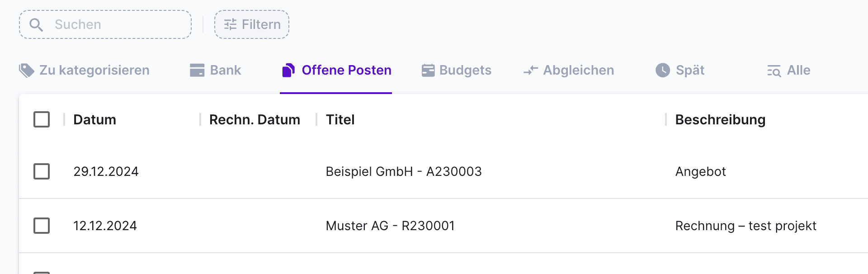Switch to the Zu kategorisieren tab
This screenshot has height=274, width=868.
tap(94, 71)
